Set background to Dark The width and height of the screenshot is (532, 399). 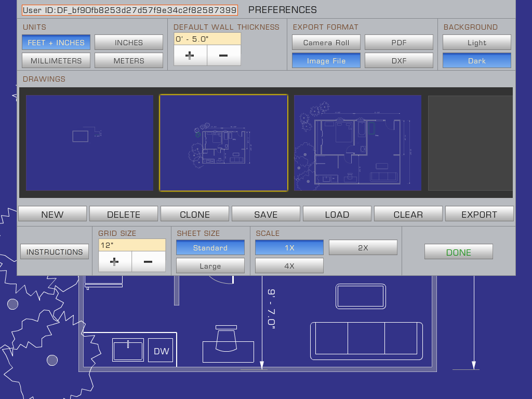(477, 61)
